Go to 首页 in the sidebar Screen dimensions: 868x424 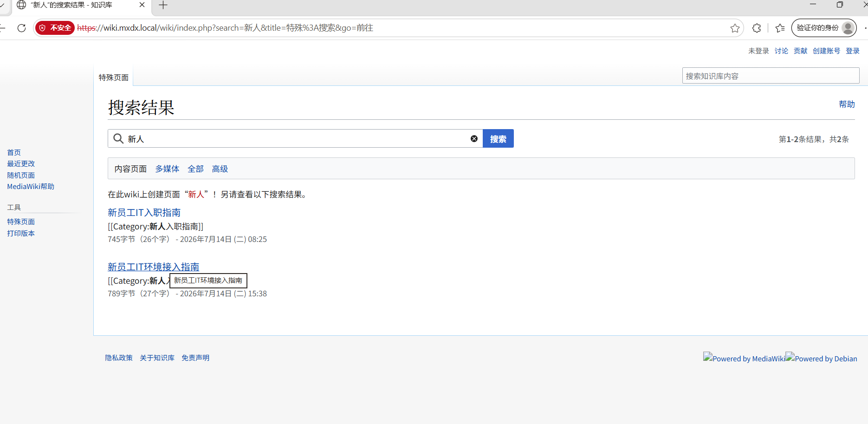coord(14,152)
